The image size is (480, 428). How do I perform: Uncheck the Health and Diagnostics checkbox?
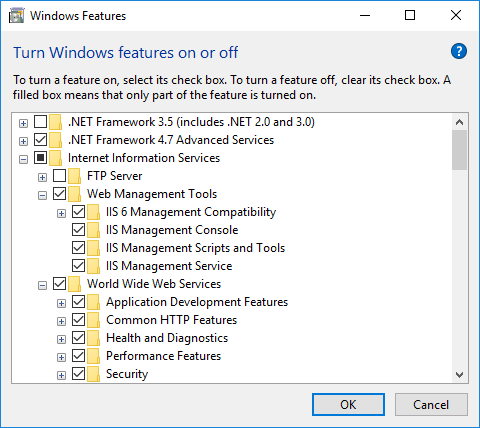click(78, 338)
